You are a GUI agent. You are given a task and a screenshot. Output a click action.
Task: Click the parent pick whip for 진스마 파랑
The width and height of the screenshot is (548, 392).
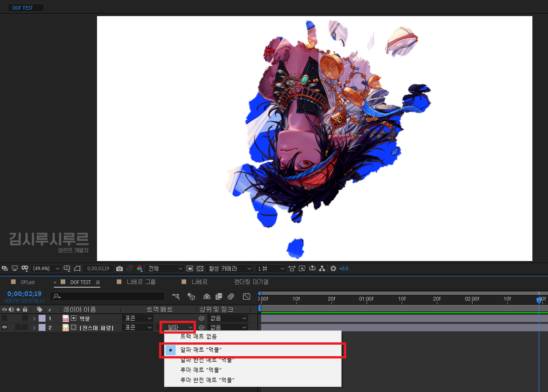[x=201, y=327]
